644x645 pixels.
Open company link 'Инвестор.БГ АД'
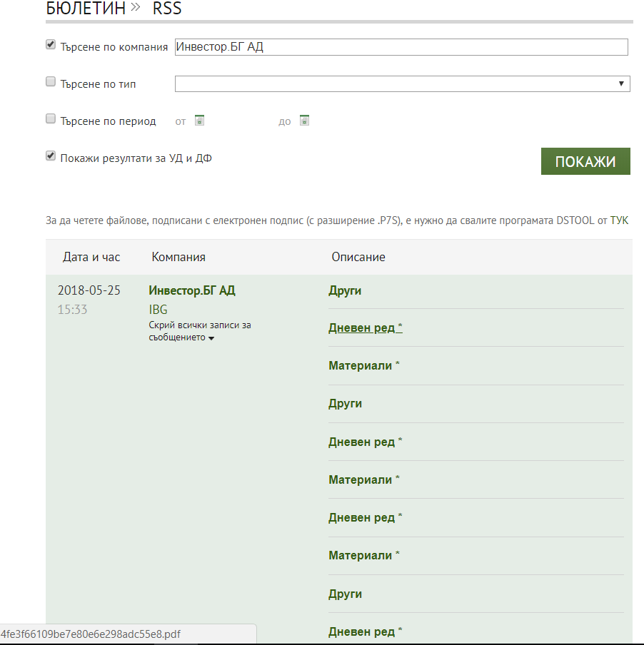click(x=192, y=290)
